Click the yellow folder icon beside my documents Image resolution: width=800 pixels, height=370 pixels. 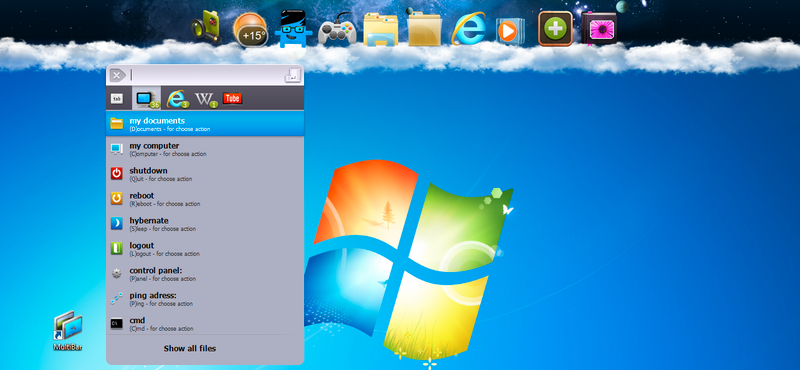coord(117,124)
